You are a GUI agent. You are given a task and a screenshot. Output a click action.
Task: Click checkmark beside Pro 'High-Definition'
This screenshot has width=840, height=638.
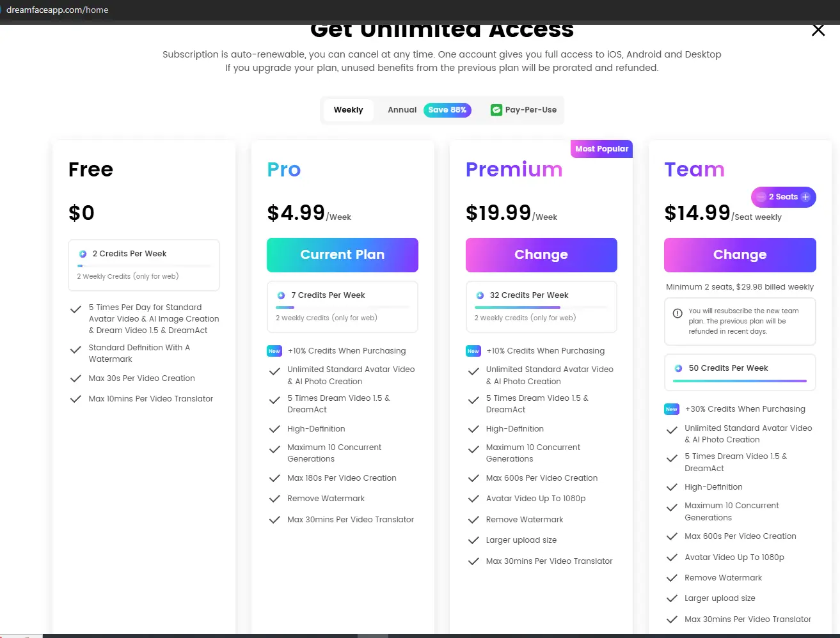pyautogui.click(x=274, y=429)
